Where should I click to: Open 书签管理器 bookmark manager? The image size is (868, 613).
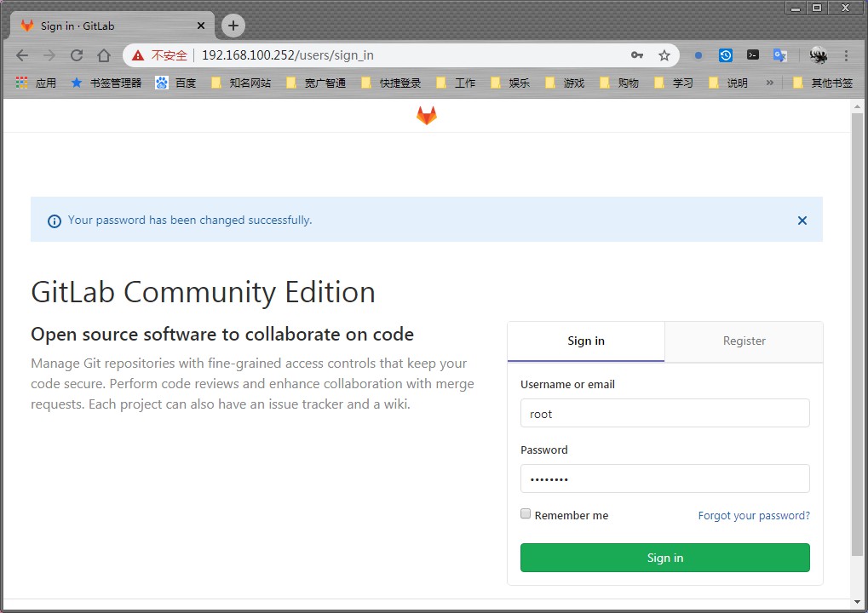point(106,83)
